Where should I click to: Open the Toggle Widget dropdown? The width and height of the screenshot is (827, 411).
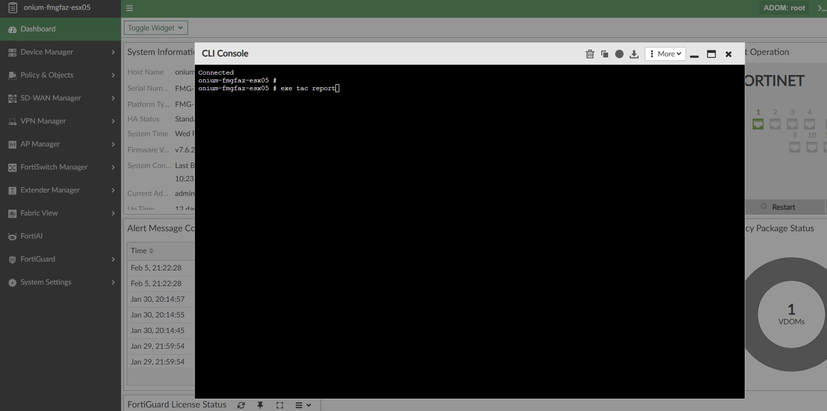[x=156, y=28]
